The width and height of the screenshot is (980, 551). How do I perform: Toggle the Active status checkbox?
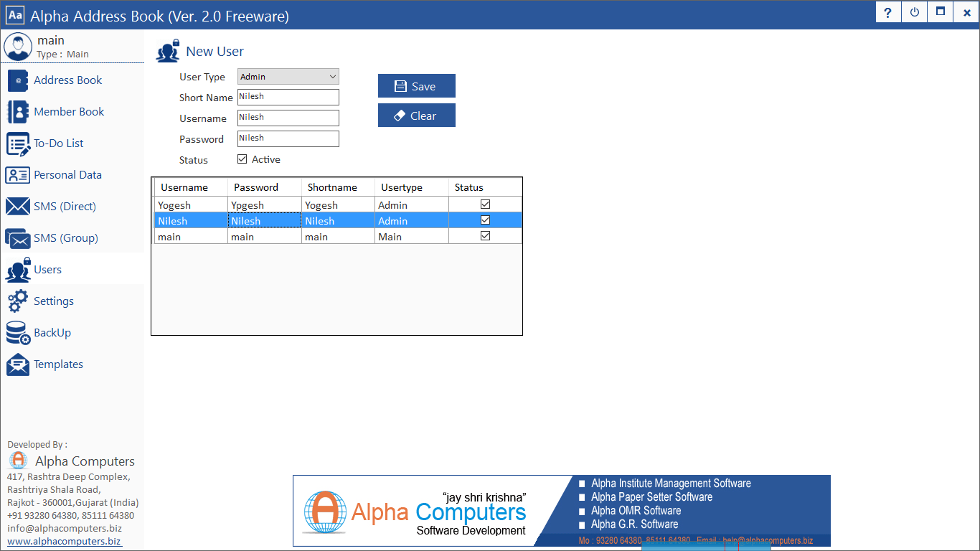[x=242, y=159]
